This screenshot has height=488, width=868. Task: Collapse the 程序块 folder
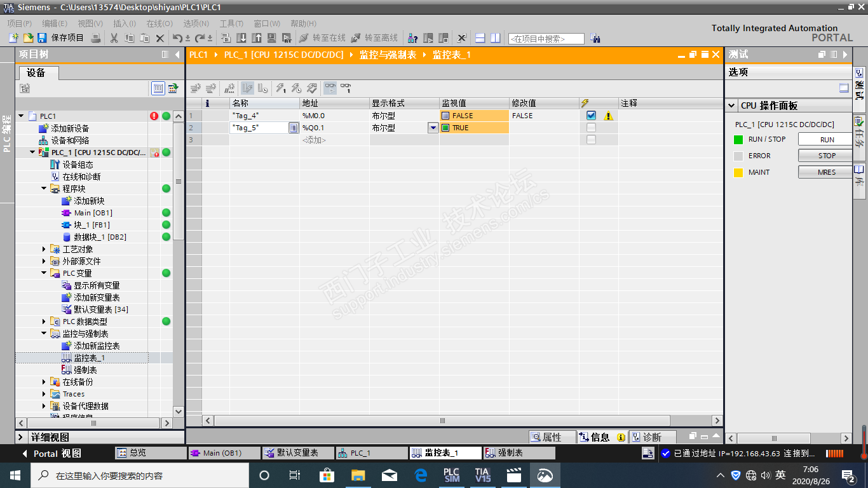(x=44, y=189)
